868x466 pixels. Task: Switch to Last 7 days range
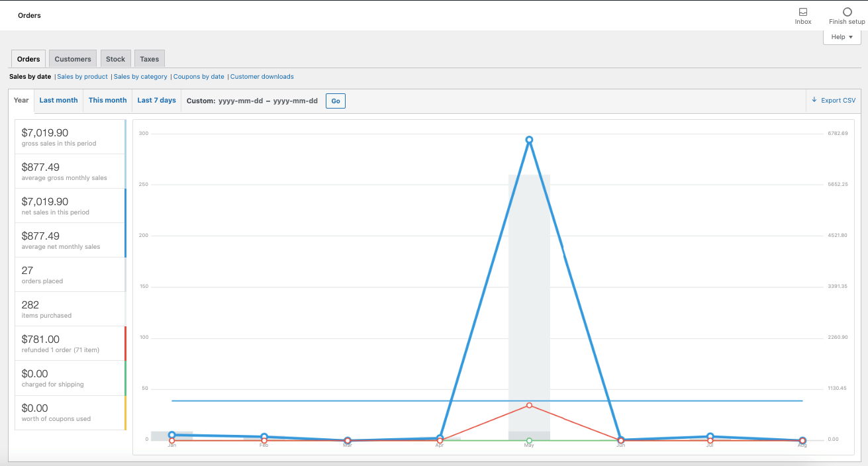coord(157,101)
